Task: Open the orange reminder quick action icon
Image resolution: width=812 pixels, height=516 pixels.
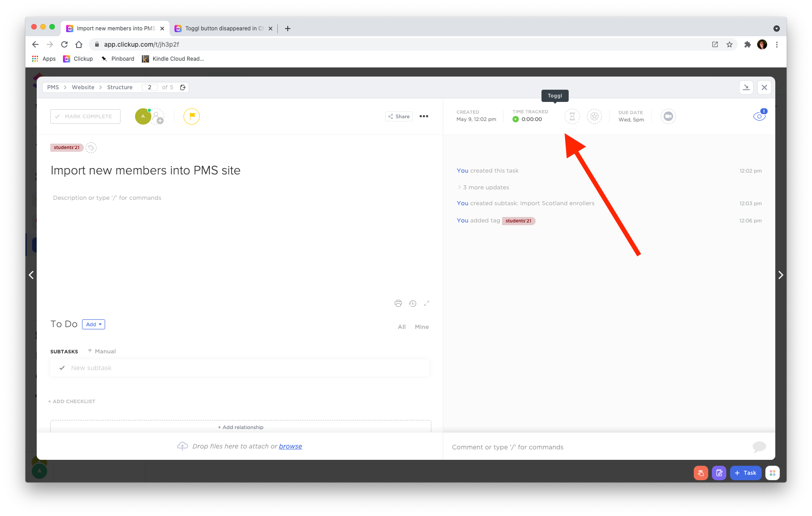Action: click(x=701, y=473)
